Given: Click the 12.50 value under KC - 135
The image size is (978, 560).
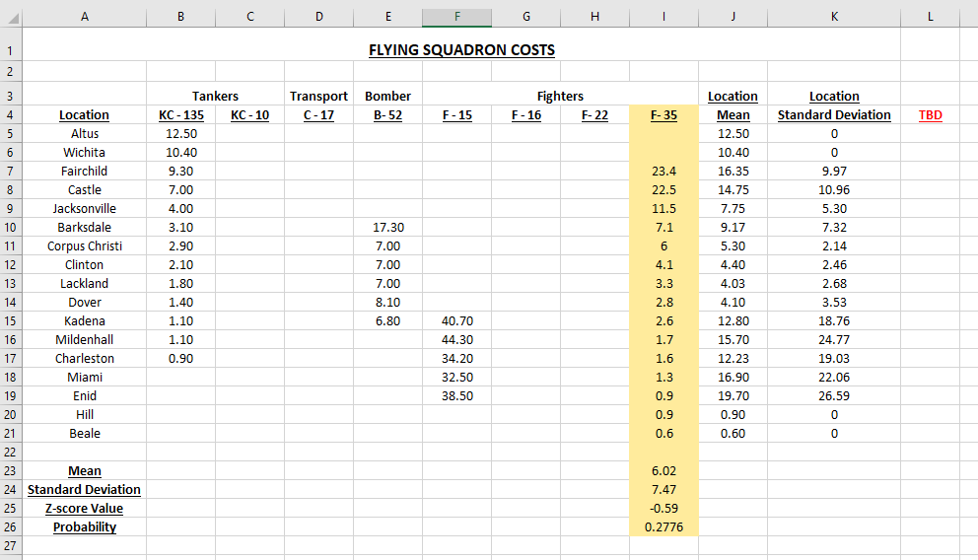Looking at the screenshot, I should 181,133.
